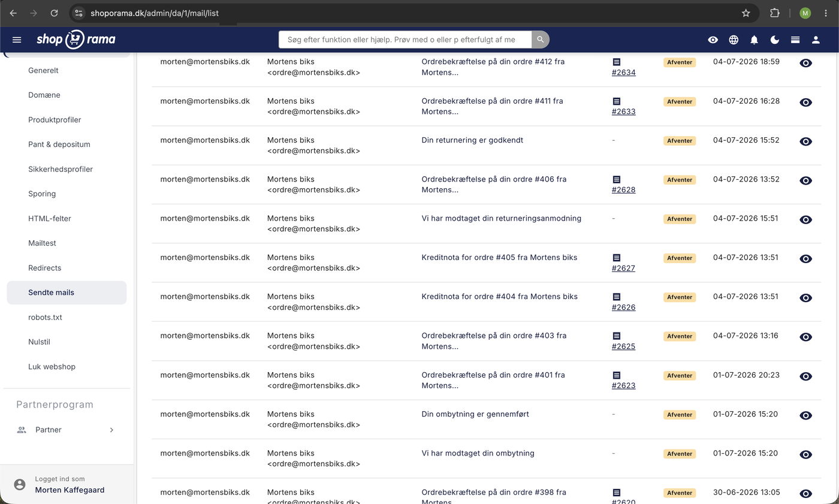
Task: Open order link #2633
Action: (623, 111)
